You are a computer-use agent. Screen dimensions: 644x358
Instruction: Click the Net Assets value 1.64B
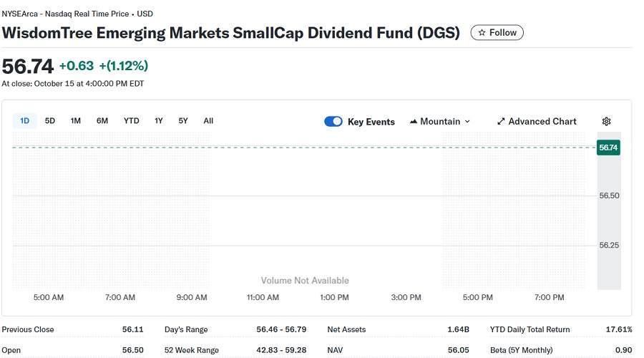click(x=459, y=329)
